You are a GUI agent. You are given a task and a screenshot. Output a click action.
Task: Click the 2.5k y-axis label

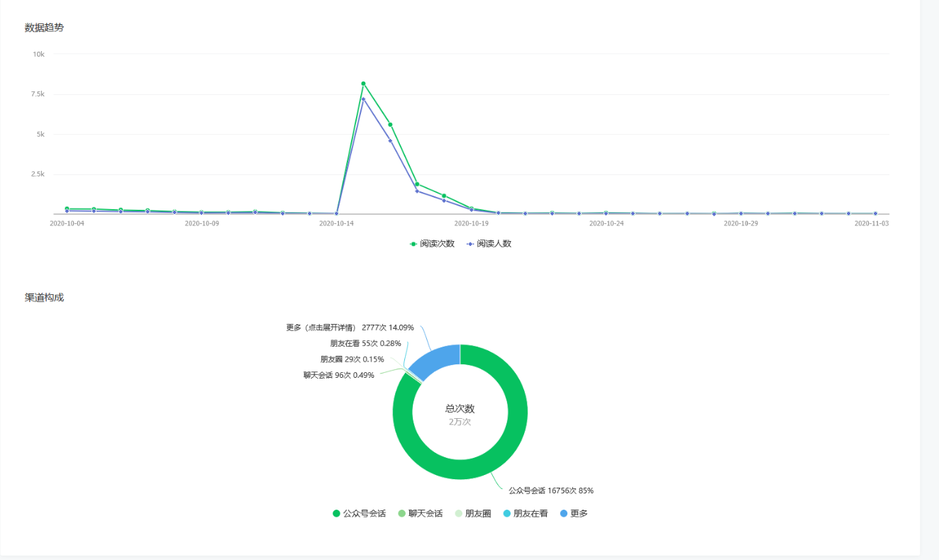[37, 174]
